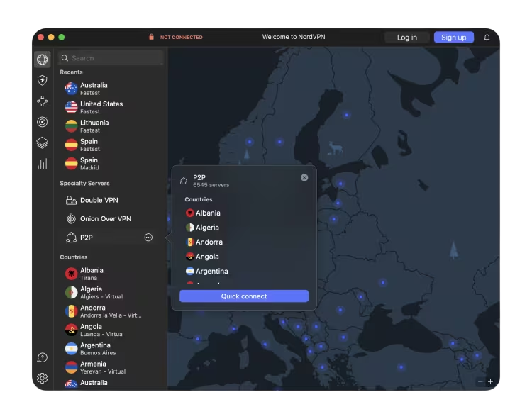Click the P2P icon in sidebar list
Viewport: 532px width, 419px height.
pos(71,238)
